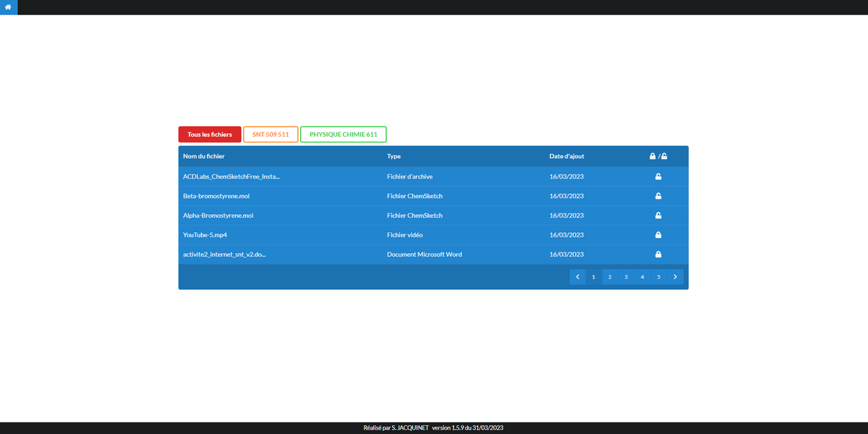Select page 4 in pagination
The height and width of the screenshot is (434, 868).
tap(642, 277)
